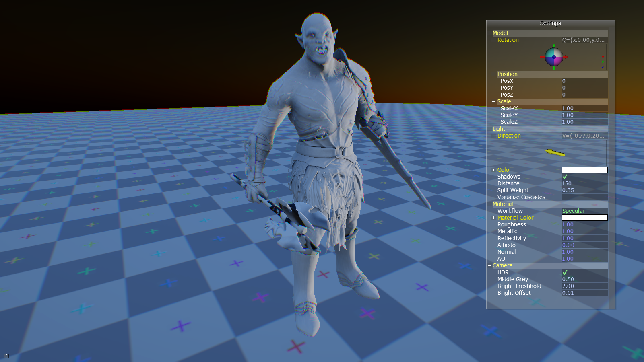This screenshot has width=644, height=362.
Task: Toggle the Shadows checkbox
Action: [x=565, y=177]
